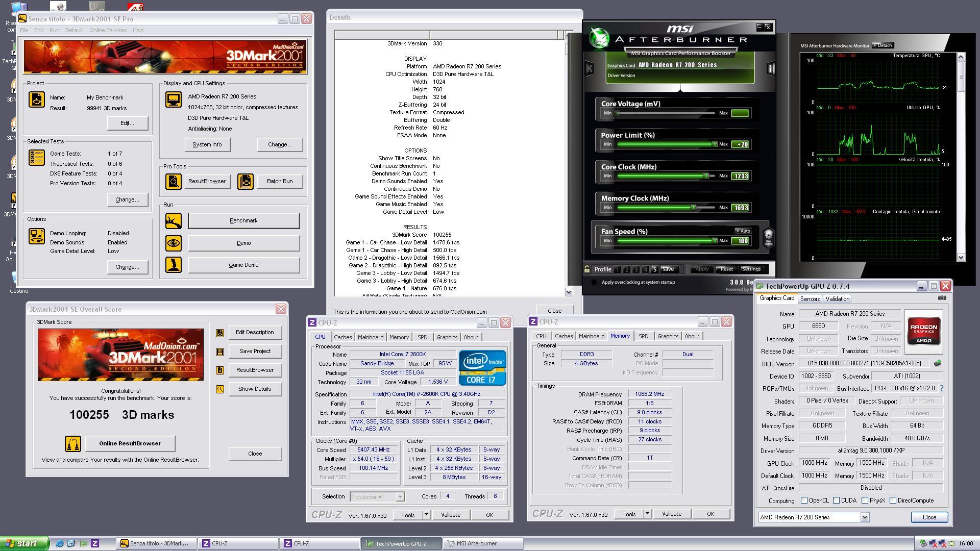Click the ResultBrowser magnifier icon in Pro Tools
The image size is (980, 551).
pyautogui.click(x=174, y=181)
